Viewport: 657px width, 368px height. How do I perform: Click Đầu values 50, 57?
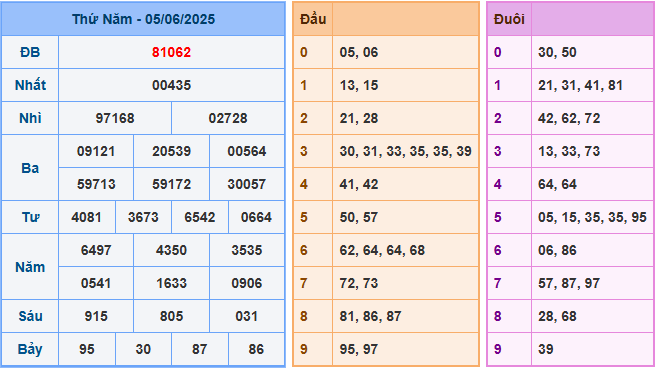[x=359, y=217]
